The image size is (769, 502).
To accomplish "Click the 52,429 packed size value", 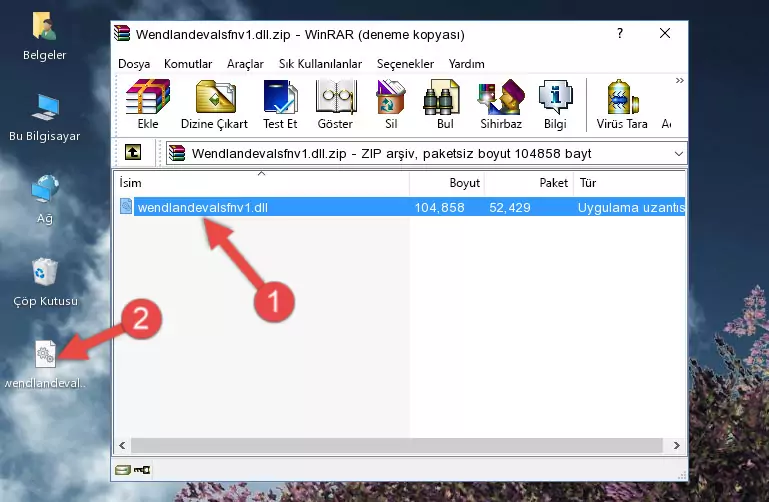I will (510, 207).
